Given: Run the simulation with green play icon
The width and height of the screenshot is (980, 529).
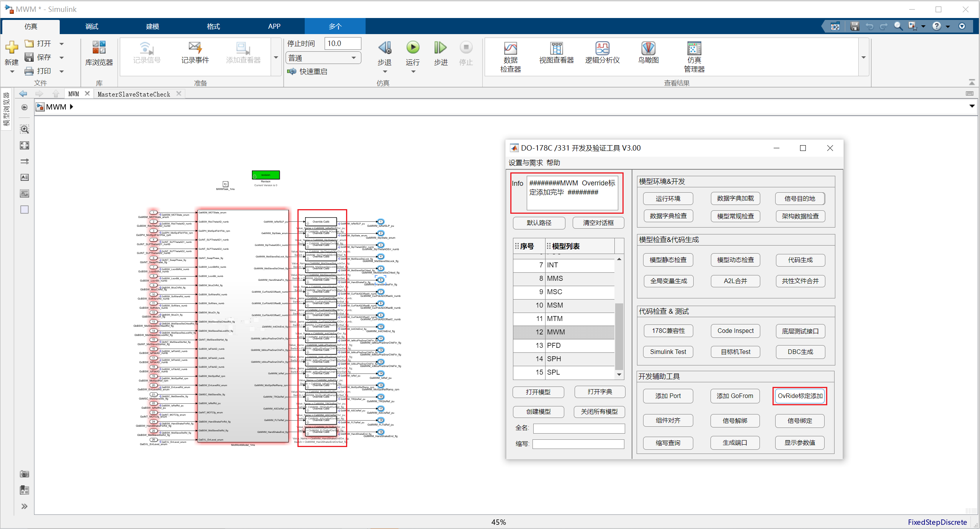Looking at the screenshot, I should tap(413, 47).
